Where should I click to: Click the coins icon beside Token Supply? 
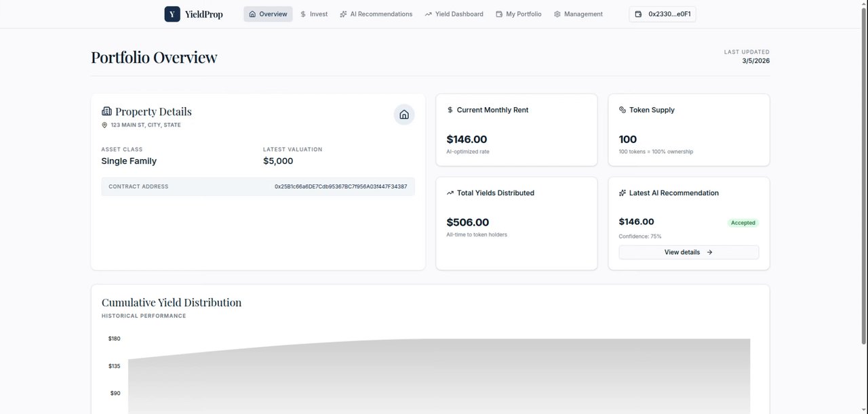pos(623,110)
